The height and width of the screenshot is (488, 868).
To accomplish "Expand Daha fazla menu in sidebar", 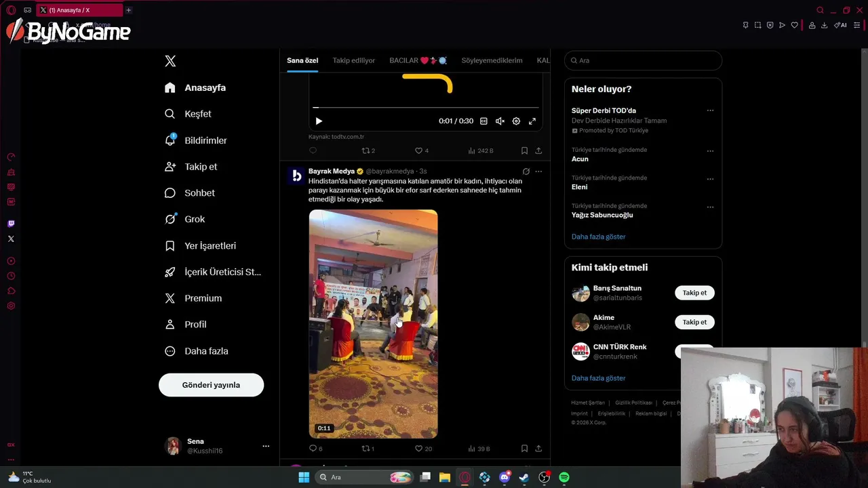I will tap(197, 351).
